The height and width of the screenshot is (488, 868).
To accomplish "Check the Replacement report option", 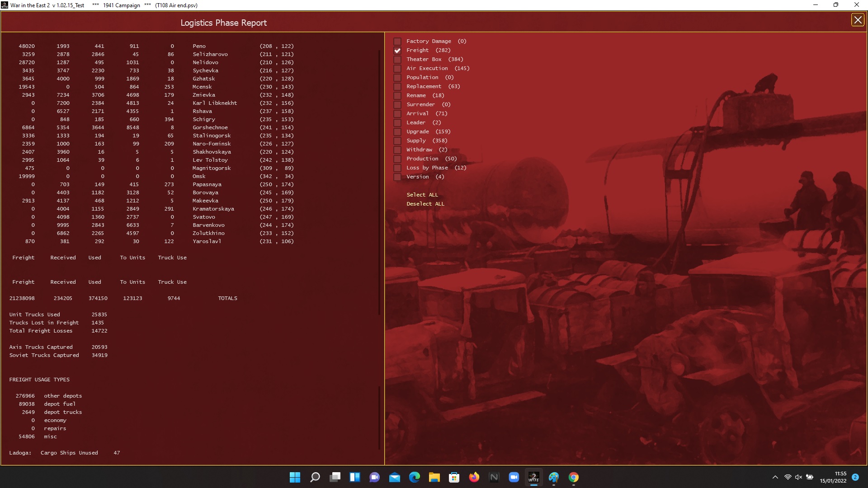I will coord(397,87).
